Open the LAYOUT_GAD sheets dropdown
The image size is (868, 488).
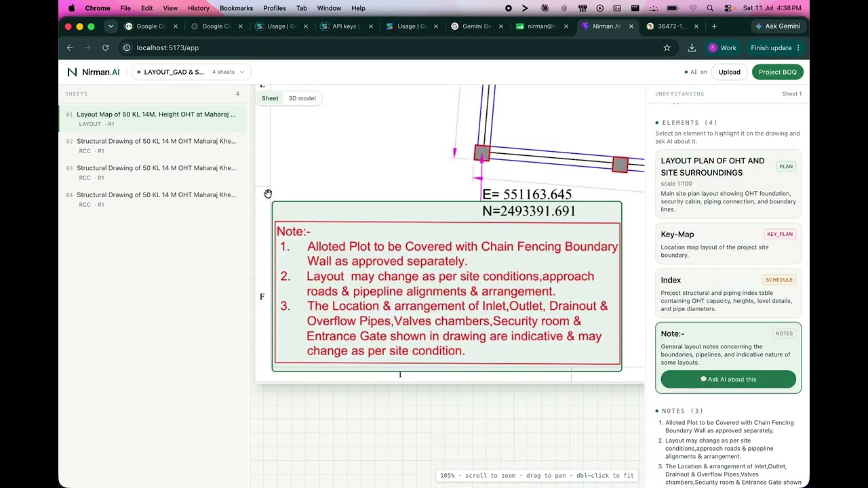pos(191,72)
